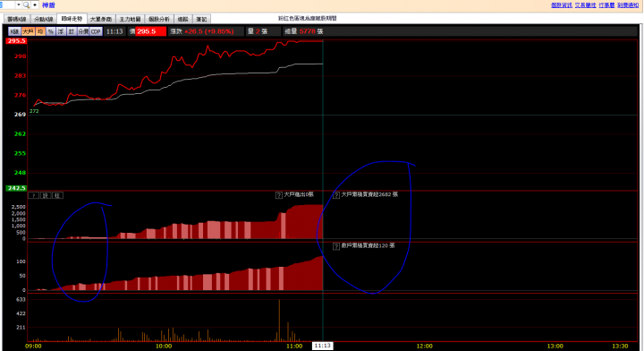Open the 交易屬性 link
Image resolution: width=644 pixels, height=351 pixels.
[x=585, y=5]
